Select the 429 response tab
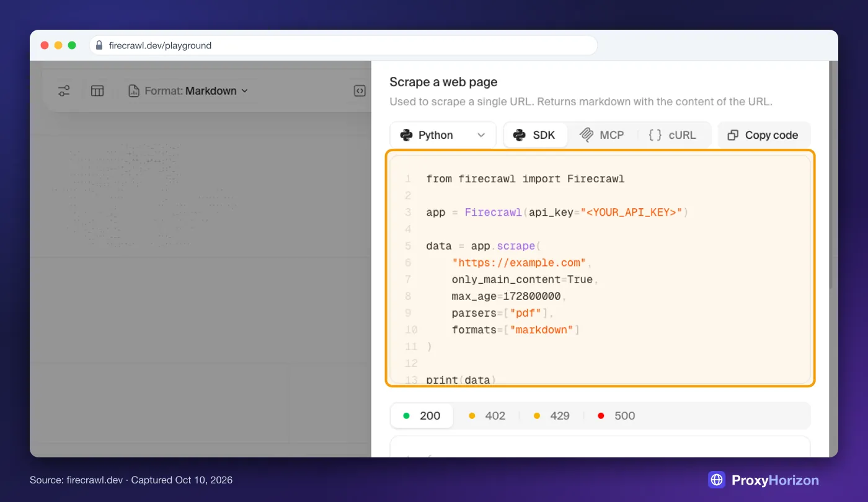The image size is (868, 502). coord(551,416)
